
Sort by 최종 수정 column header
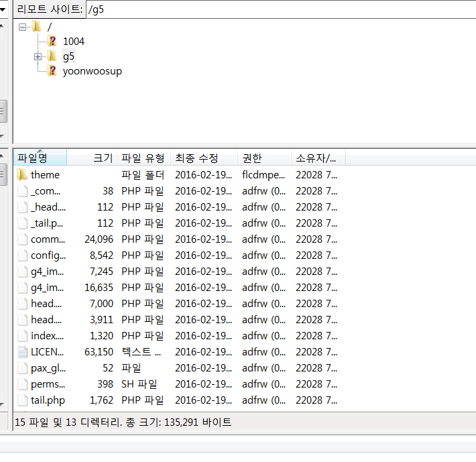click(x=204, y=158)
